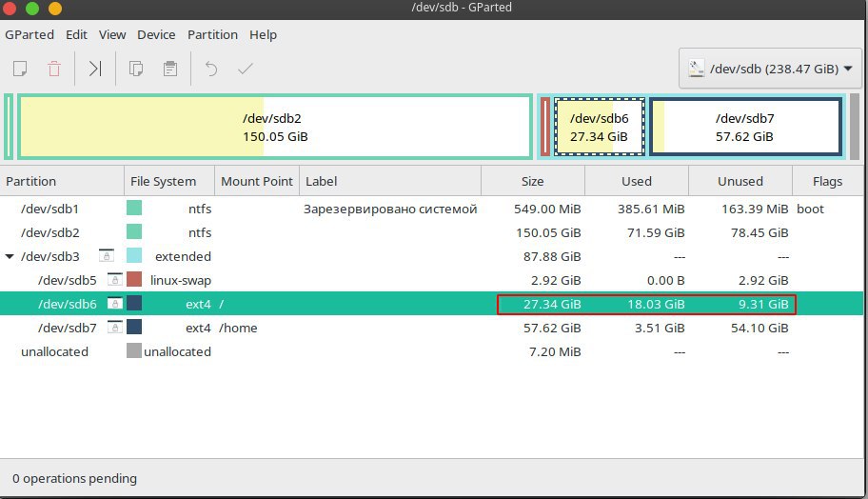
Task: Click the '87.88 GiB' size value
Action: click(x=552, y=256)
